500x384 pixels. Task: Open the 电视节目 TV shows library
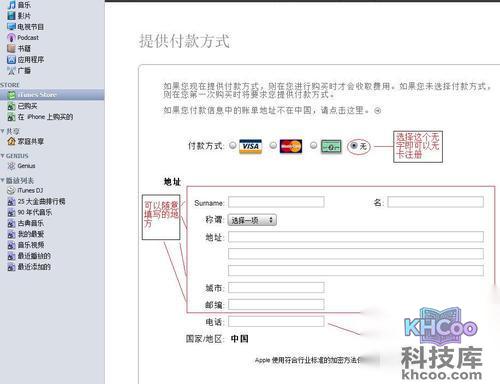click(26, 27)
